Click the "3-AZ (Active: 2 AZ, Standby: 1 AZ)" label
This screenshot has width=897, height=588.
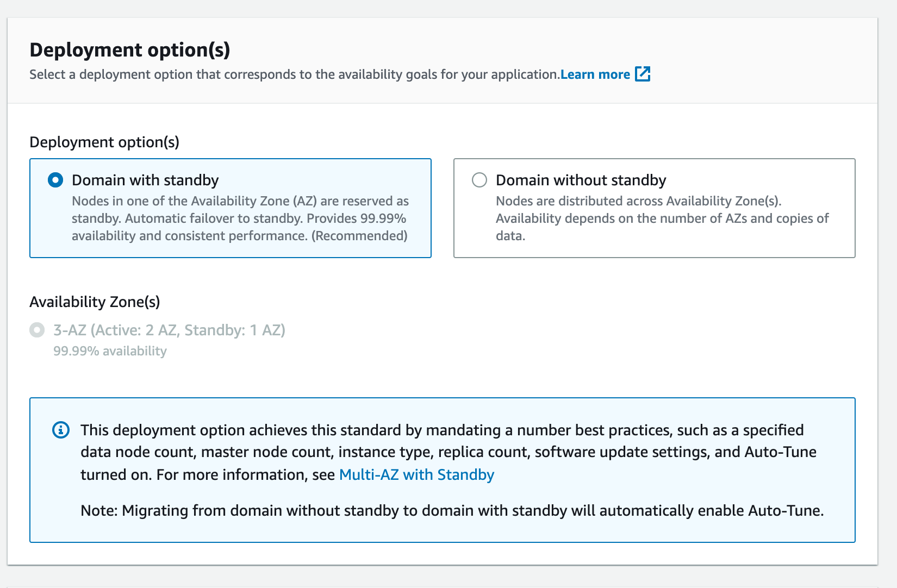(169, 330)
